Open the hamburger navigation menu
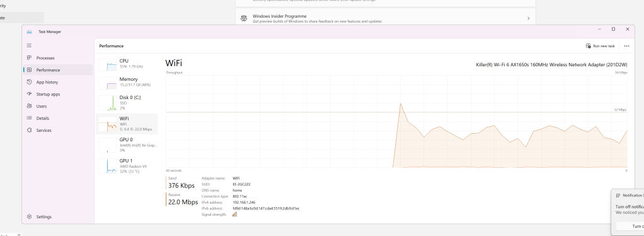Viewport: 644px width, 236px height. 29,45
